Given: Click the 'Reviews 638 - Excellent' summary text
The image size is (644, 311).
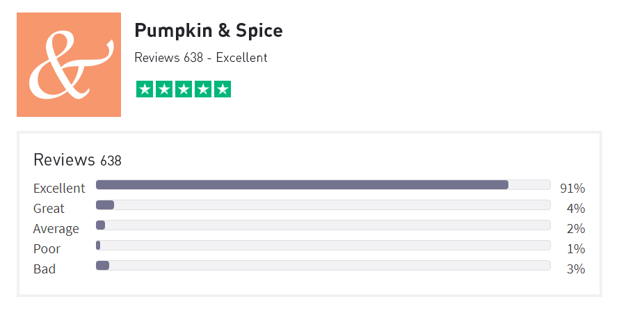Looking at the screenshot, I should pyautogui.click(x=201, y=58).
